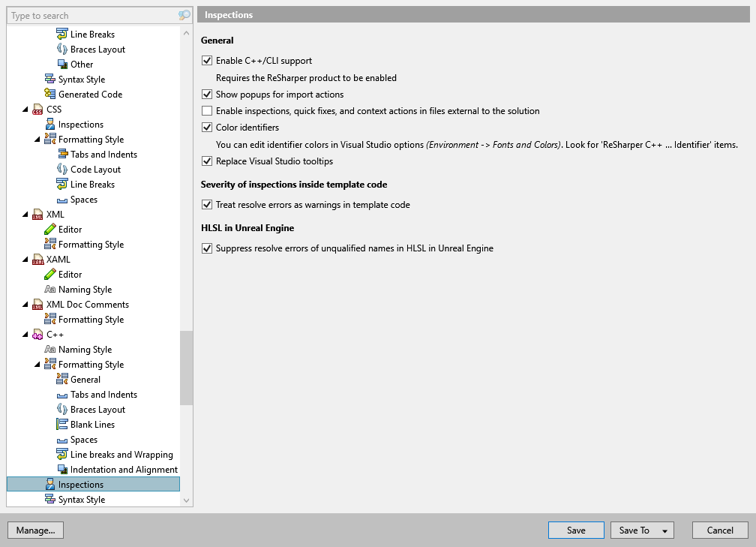
Task: Collapse the C++ tree node
Action: pos(24,334)
